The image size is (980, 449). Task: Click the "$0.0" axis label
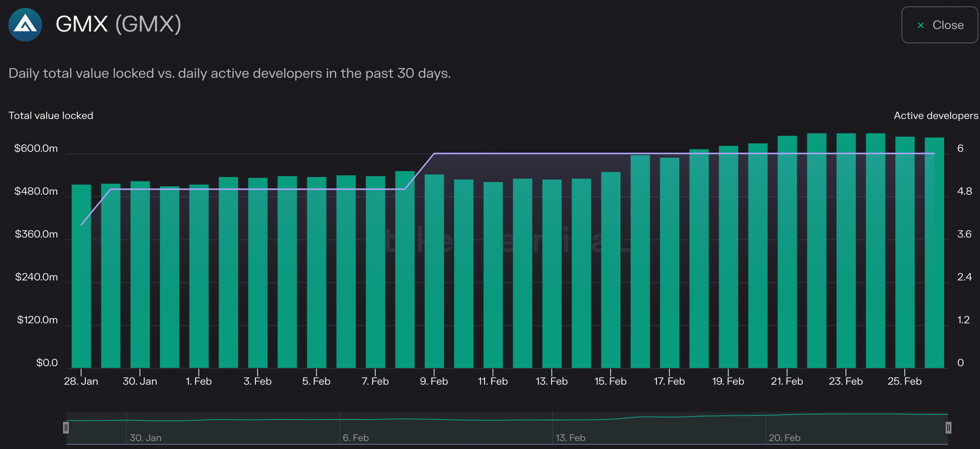47,363
